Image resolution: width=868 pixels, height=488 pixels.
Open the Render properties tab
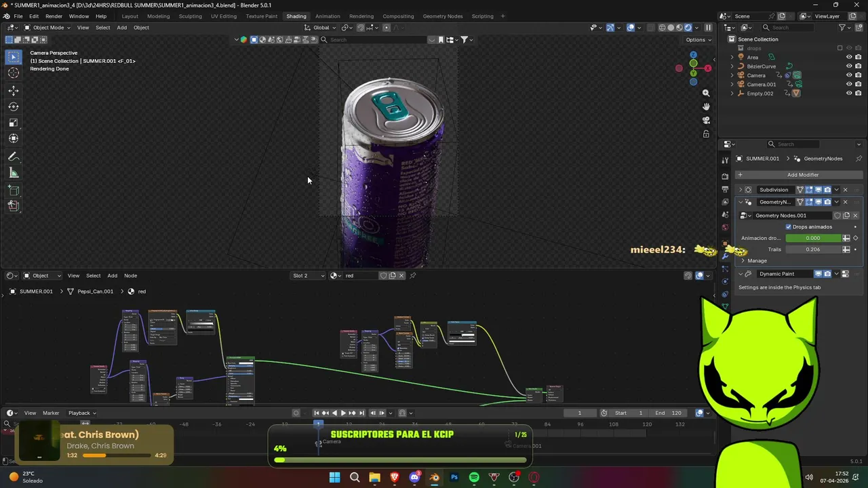pyautogui.click(x=725, y=176)
